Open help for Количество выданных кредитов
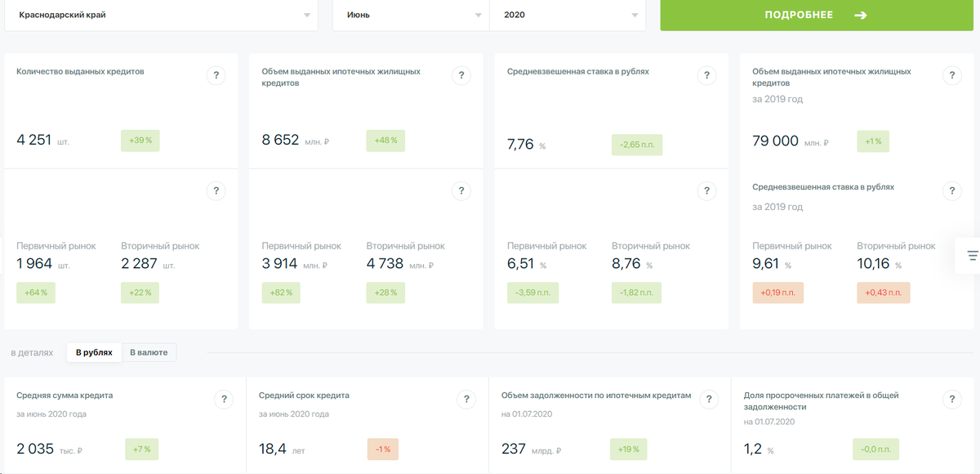The width and height of the screenshot is (980, 474). (216, 75)
